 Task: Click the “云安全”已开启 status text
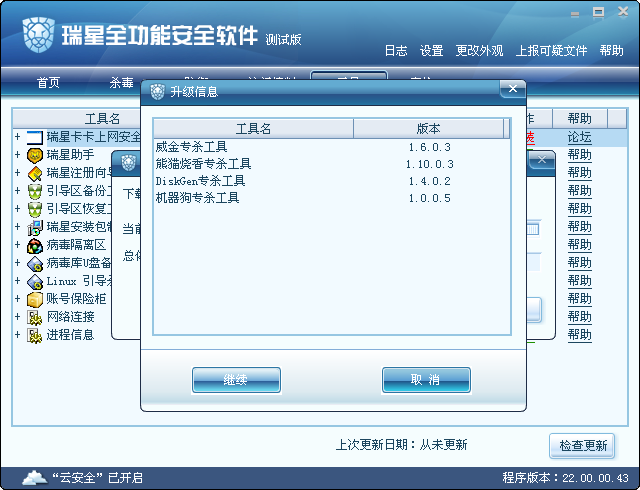point(97,478)
